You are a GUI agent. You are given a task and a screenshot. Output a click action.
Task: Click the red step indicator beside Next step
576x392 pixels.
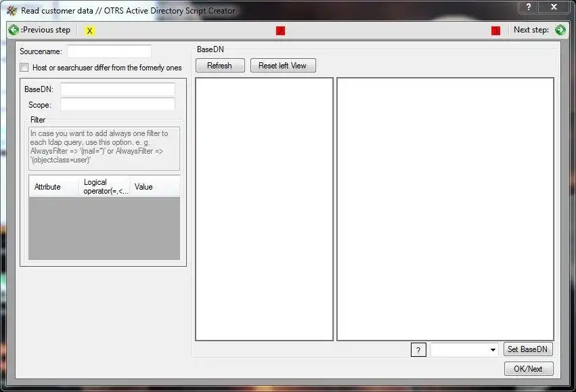(495, 31)
